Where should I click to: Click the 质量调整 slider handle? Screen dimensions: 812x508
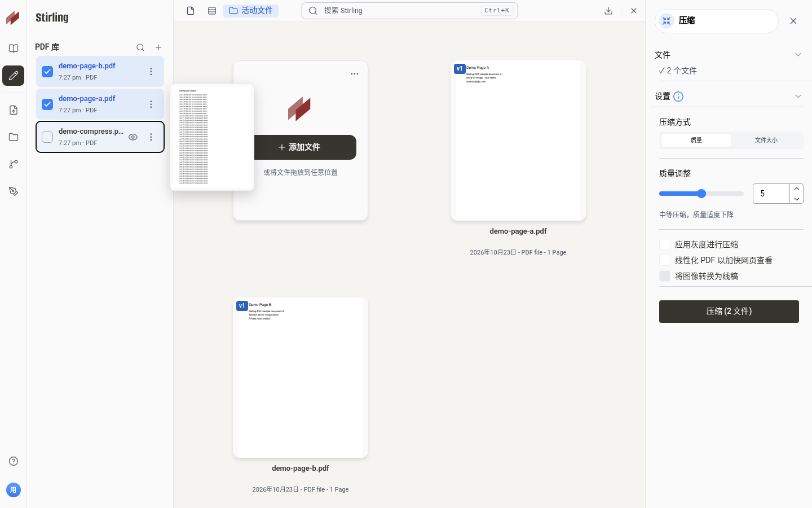(701, 194)
